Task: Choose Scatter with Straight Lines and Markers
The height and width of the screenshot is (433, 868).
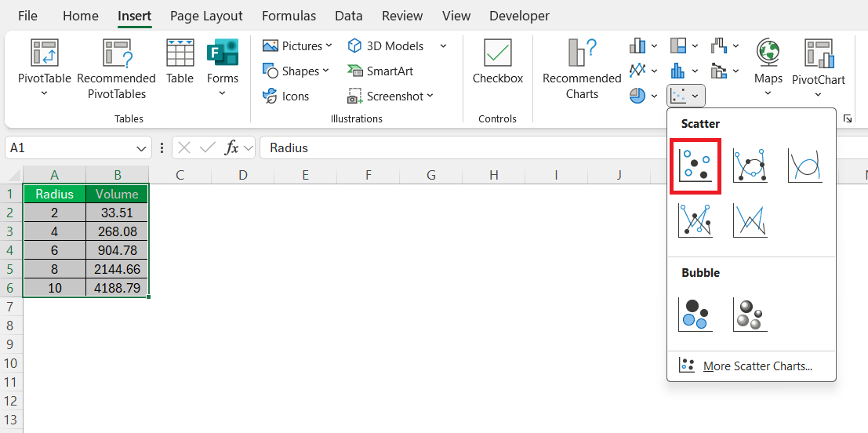Action: [x=695, y=220]
